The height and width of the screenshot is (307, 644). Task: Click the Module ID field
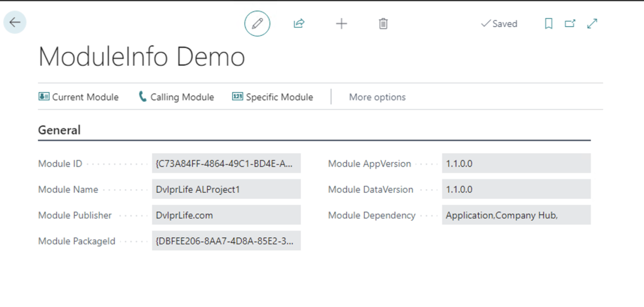(226, 164)
